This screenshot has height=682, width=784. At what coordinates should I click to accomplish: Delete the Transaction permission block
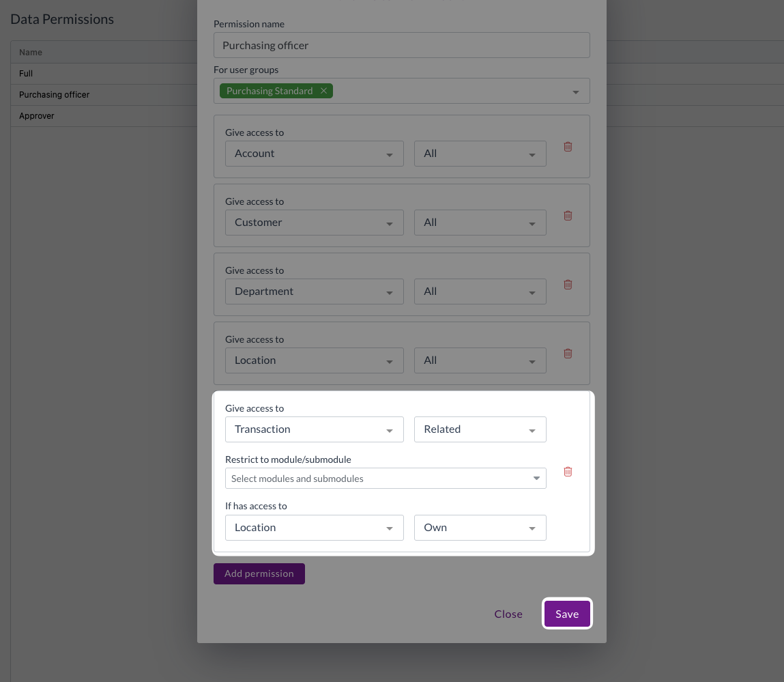pos(567,472)
